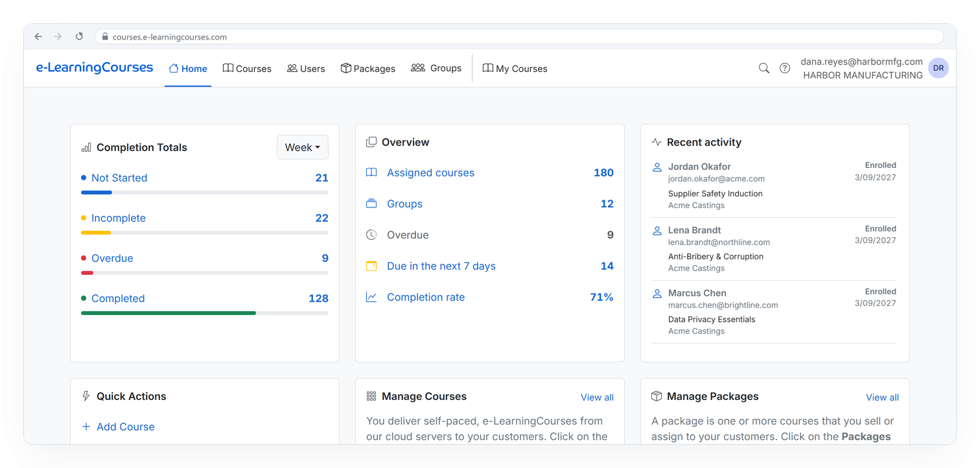This screenshot has height=468, width=980.
Task: Open Due in the next 7 days
Action: 441,266
